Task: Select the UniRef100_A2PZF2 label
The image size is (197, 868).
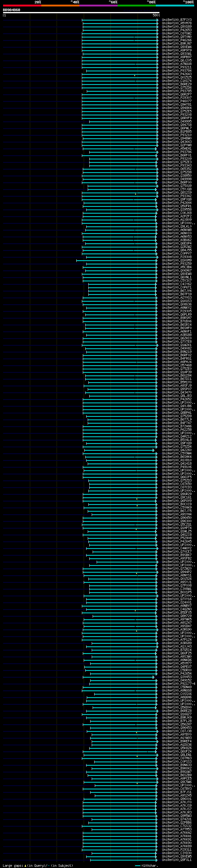Action: click(176, 216)
